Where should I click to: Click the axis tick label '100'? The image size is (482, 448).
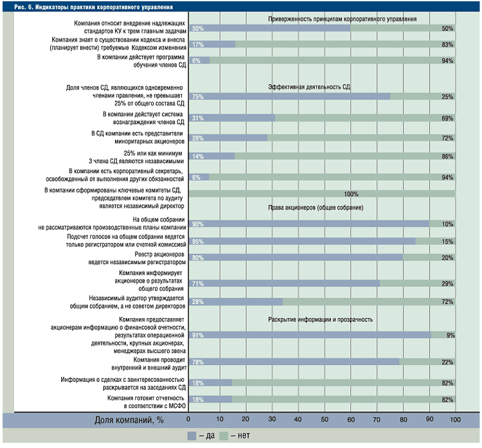[x=455, y=420]
